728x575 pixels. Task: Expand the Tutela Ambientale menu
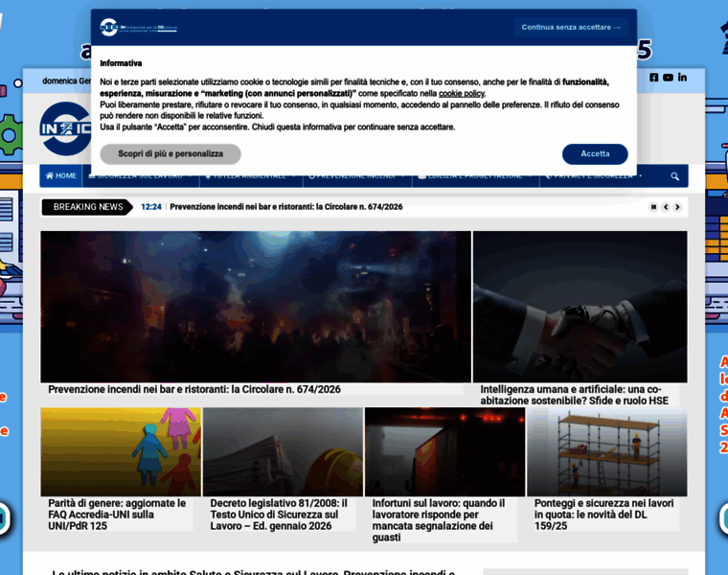click(251, 176)
